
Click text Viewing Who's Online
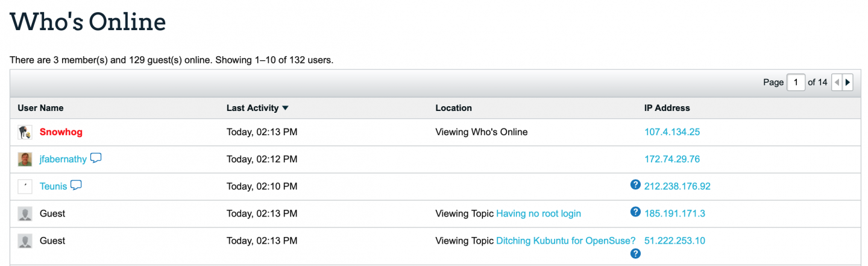482,132
